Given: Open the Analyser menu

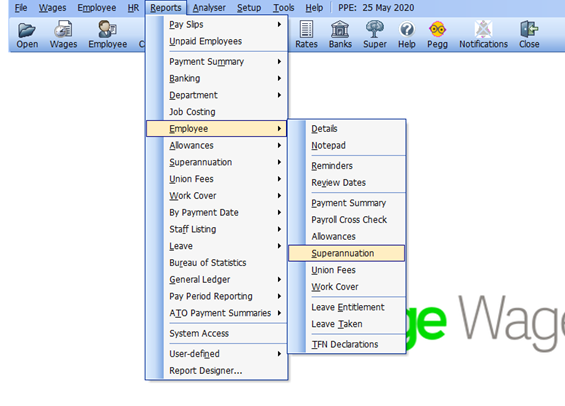Looking at the screenshot, I should click(x=209, y=8).
